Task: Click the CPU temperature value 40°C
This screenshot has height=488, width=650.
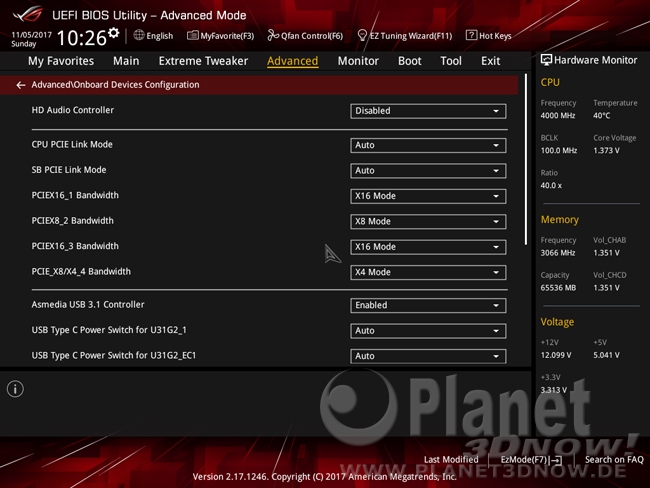Action: [x=601, y=116]
